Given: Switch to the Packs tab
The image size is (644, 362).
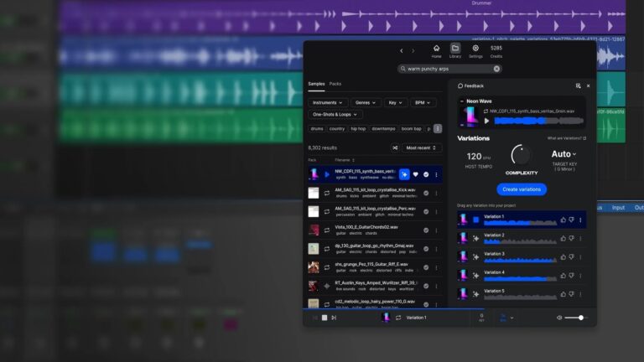Looking at the screenshot, I should [335, 84].
